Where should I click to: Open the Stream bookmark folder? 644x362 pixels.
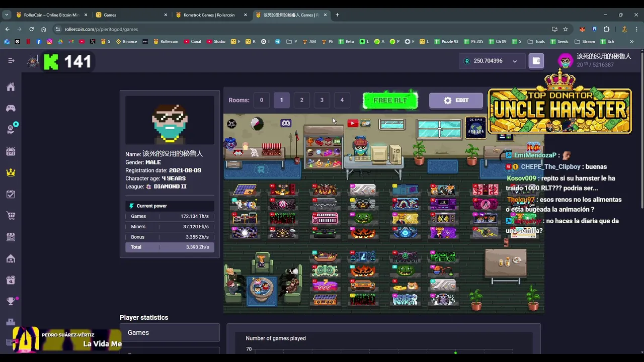point(584,42)
